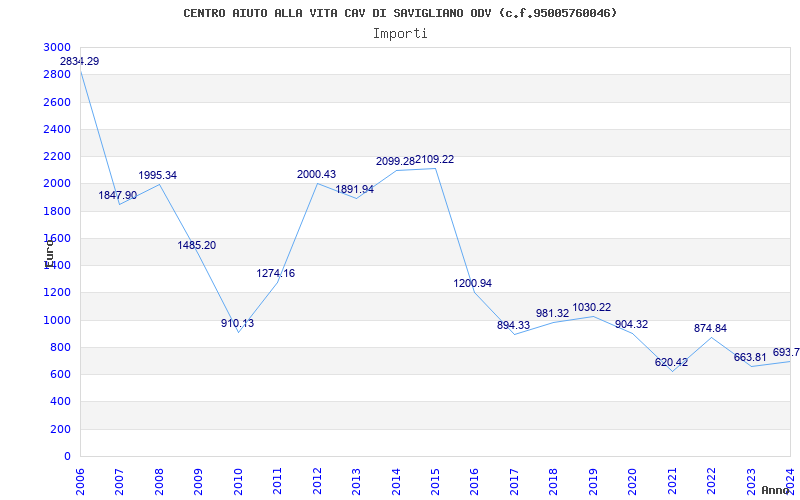Click the 2834.29 data label for 2006
The width and height of the screenshot is (800, 500).
[80, 61]
